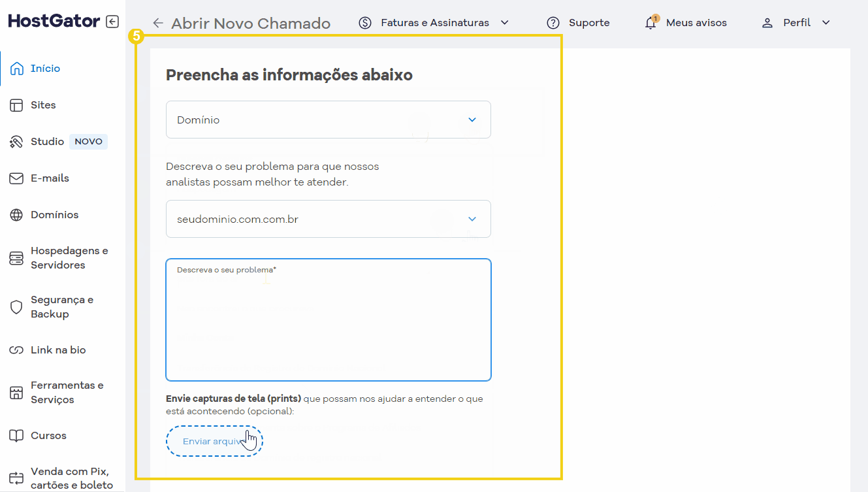Open E-mails in the sidebar
The image size is (868, 492).
pos(50,178)
